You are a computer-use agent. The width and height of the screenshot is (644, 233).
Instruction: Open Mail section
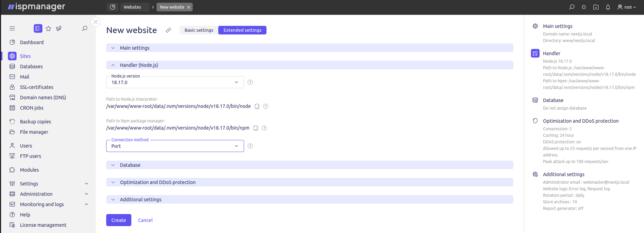(24, 77)
